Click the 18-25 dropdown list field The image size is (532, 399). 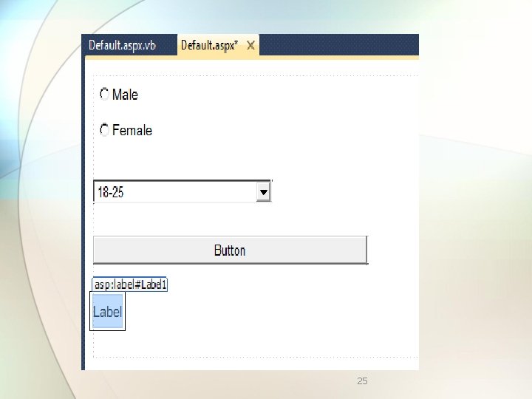[x=183, y=191]
